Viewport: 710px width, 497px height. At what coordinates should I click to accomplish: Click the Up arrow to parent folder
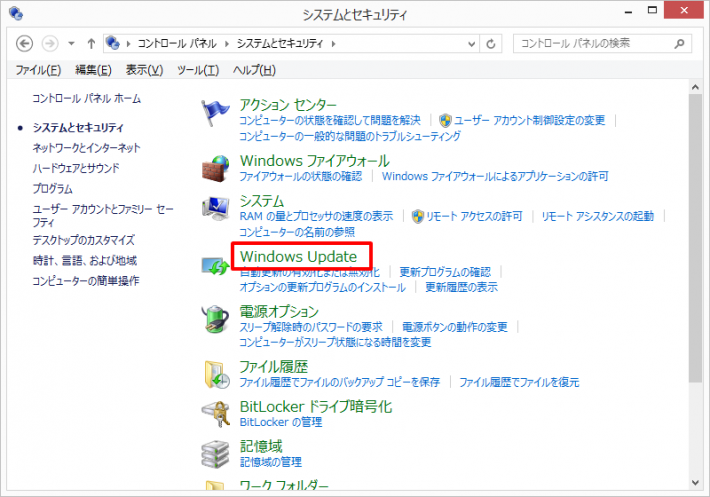pos(91,43)
